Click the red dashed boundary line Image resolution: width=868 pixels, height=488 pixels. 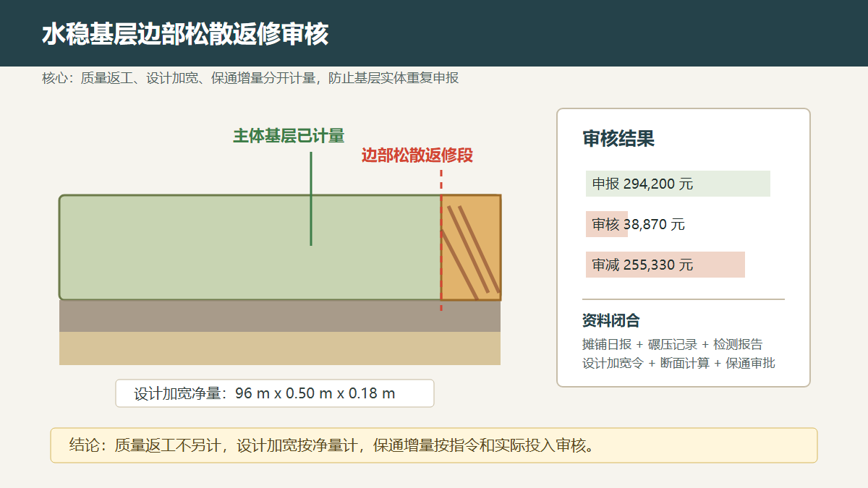click(441, 241)
